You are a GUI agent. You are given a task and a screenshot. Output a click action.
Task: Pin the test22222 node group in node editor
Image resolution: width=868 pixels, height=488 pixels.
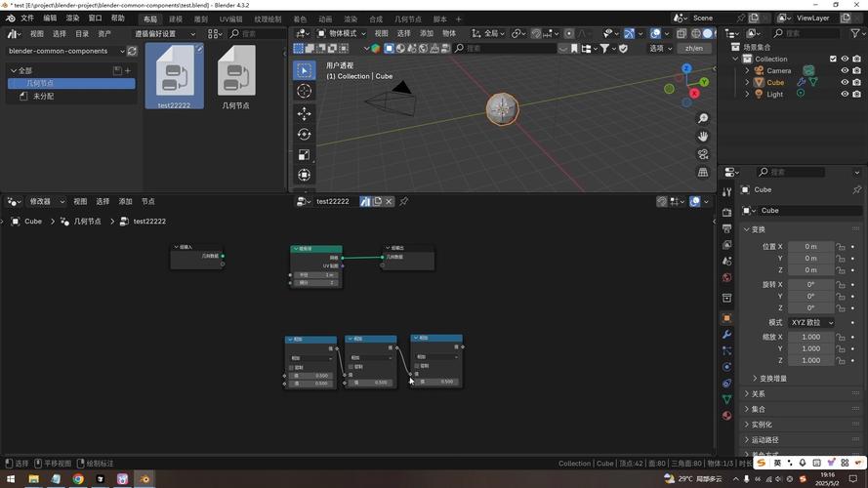point(404,201)
